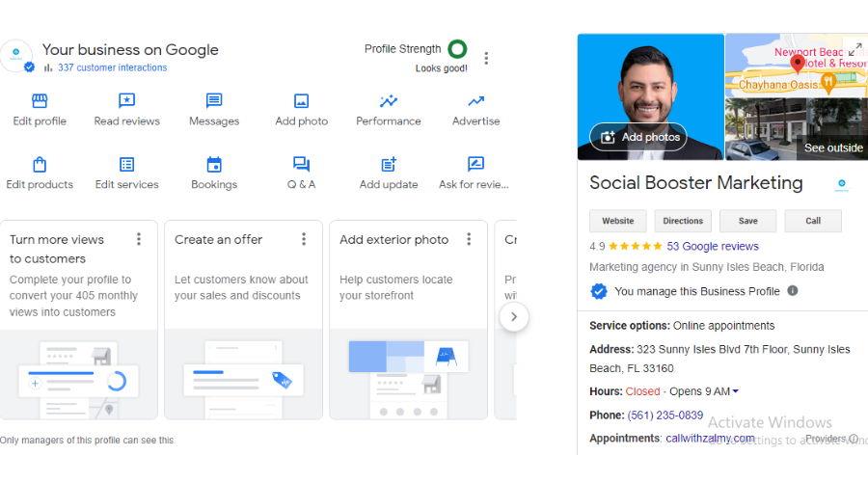868x482 pixels.
Task: Open the Create an offer card
Action: point(244,319)
